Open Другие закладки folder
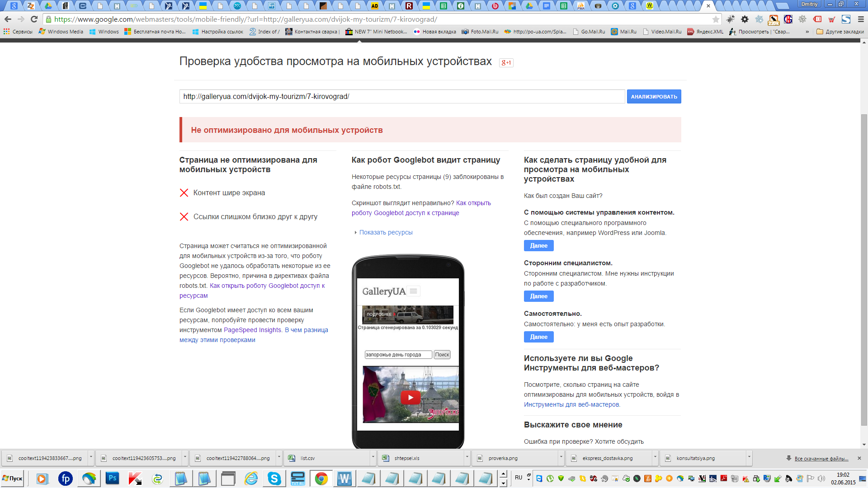This screenshot has width=868, height=488. [840, 32]
